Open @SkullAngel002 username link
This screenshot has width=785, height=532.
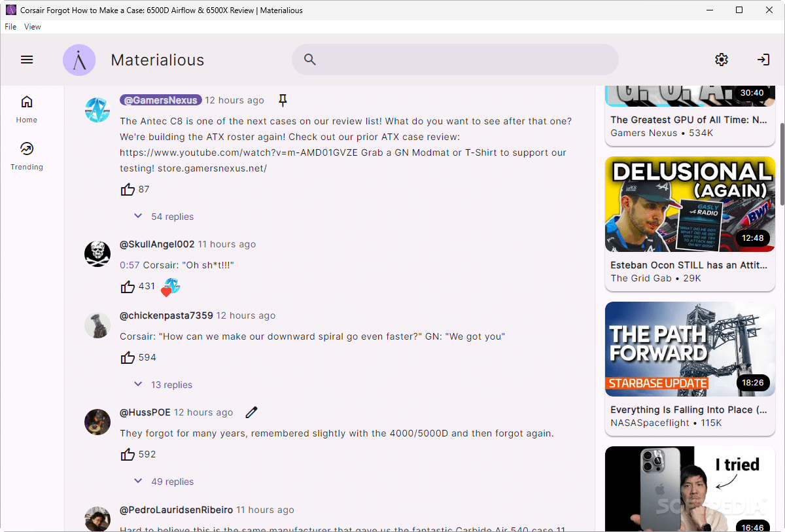click(157, 244)
